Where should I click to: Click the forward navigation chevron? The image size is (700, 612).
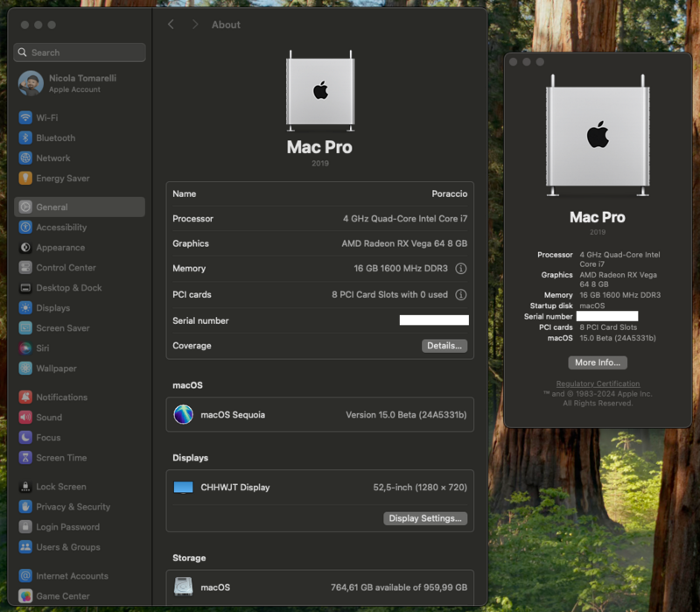[195, 25]
